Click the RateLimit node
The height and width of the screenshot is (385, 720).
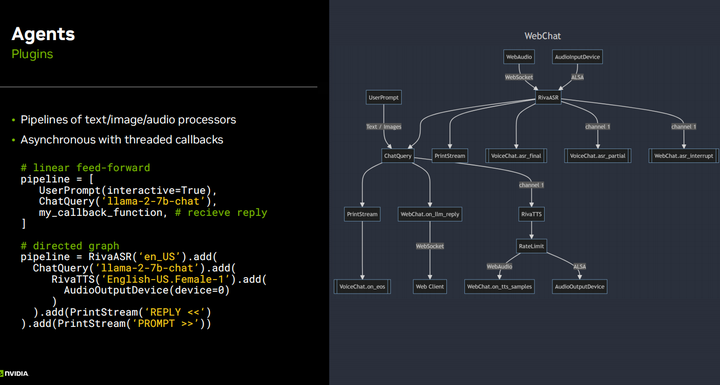[x=531, y=246]
